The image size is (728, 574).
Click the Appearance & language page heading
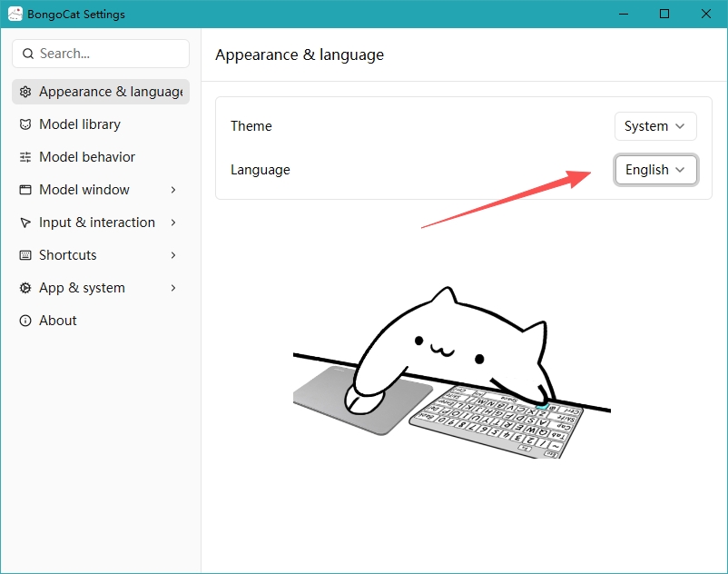point(300,54)
